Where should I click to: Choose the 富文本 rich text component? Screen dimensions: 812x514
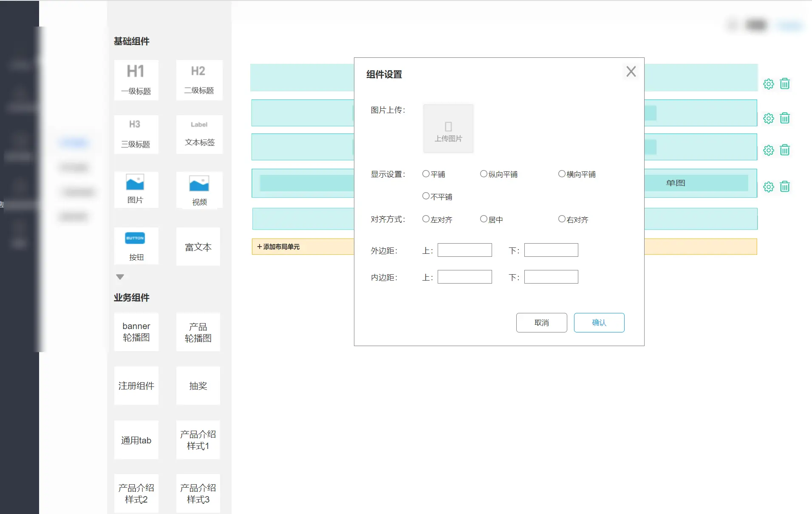(198, 247)
